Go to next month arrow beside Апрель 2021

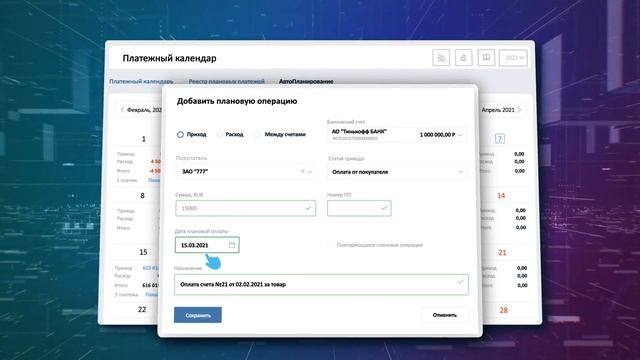[x=519, y=109]
